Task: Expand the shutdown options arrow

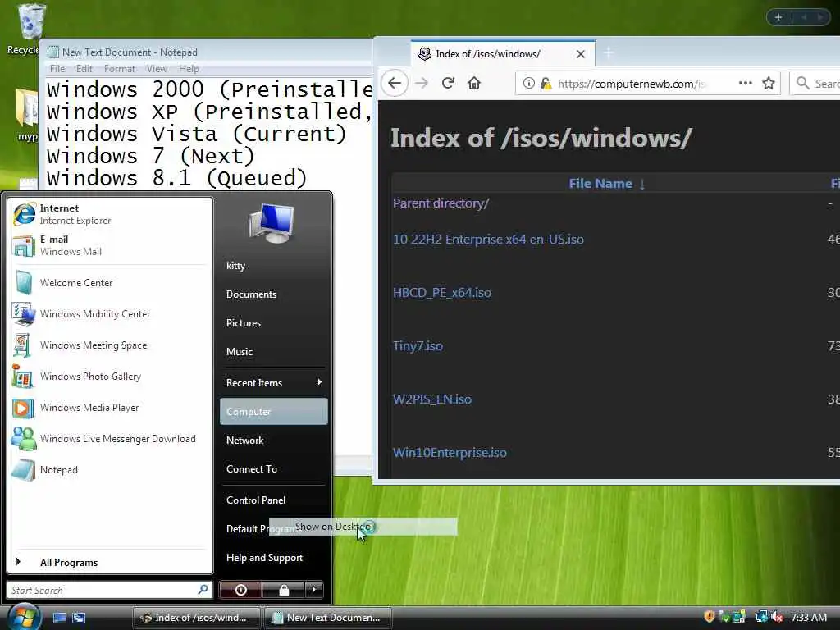Action: point(314,590)
